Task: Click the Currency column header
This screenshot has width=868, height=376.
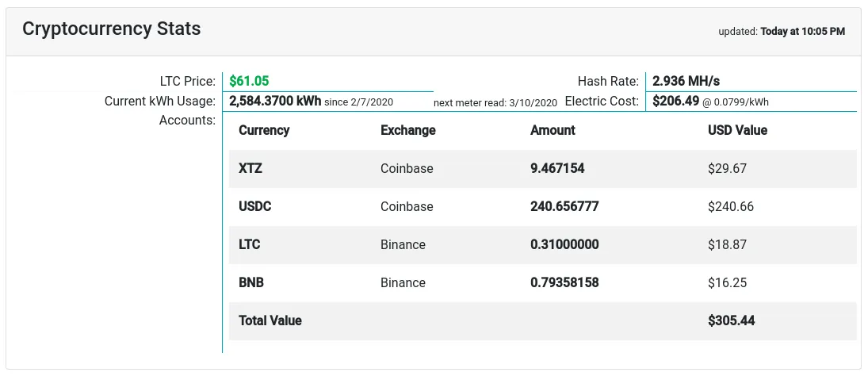Action: (264, 130)
